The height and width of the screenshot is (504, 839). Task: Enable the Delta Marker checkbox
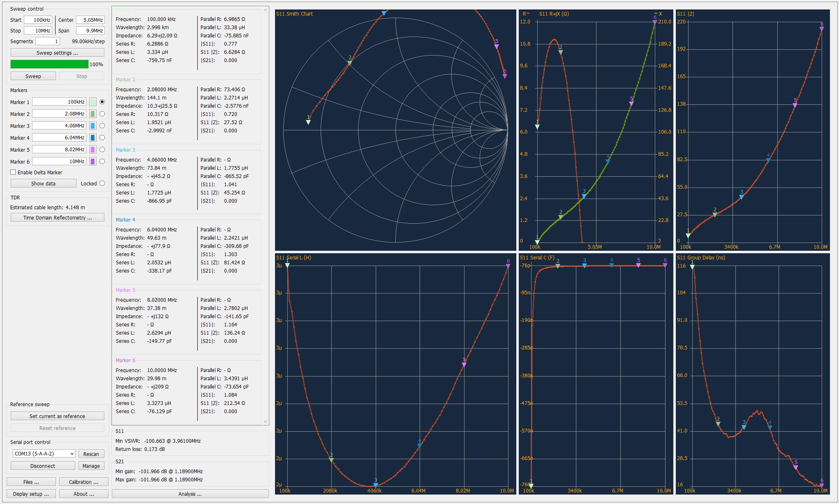[13, 172]
